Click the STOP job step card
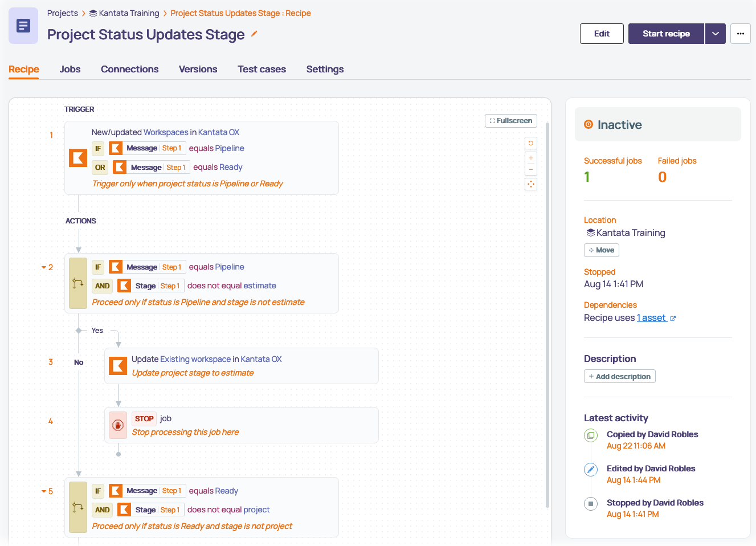 click(242, 425)
